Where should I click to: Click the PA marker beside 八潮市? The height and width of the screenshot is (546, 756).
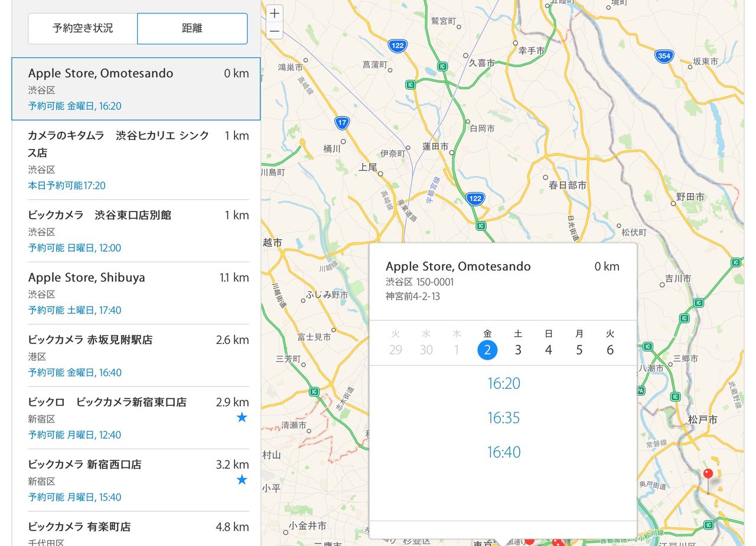pos(640,390)
